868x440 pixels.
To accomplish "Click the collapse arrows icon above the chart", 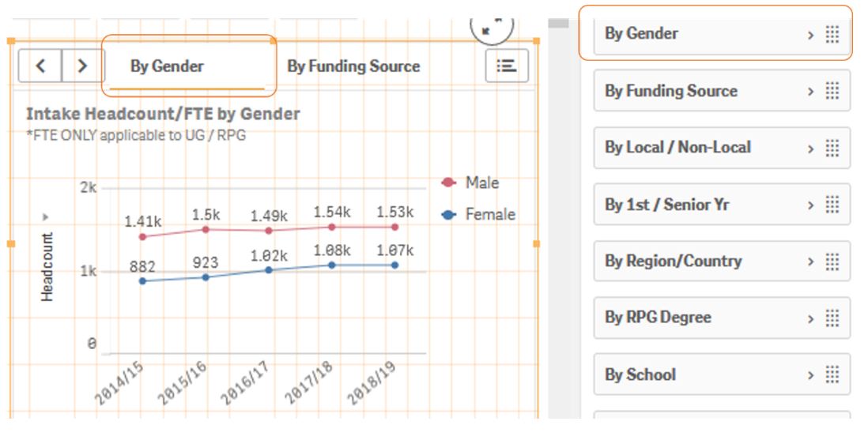I will coord(491,28).
